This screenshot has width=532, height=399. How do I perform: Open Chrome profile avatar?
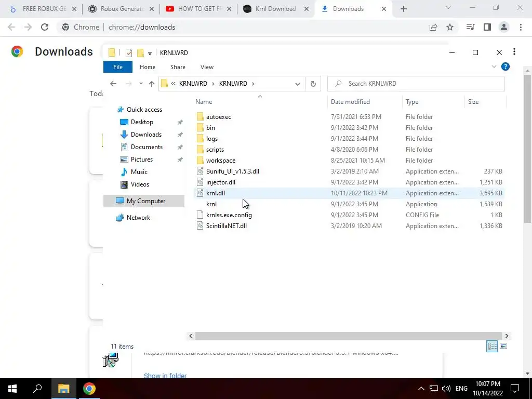pos(504,27)
